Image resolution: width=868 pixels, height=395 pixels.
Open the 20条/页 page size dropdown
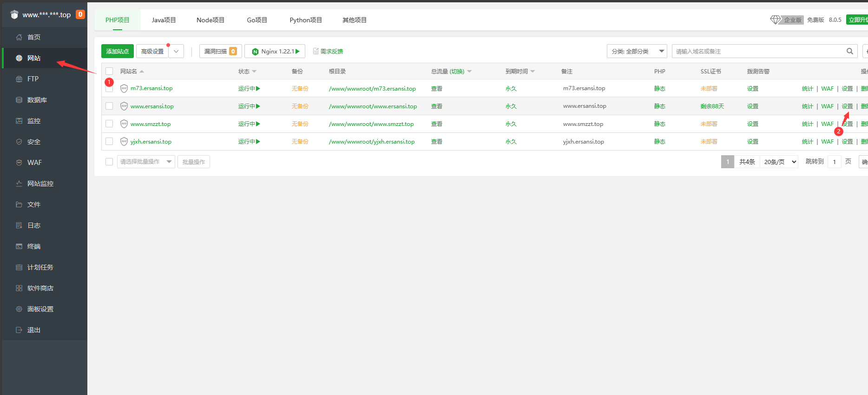(779, 162)
